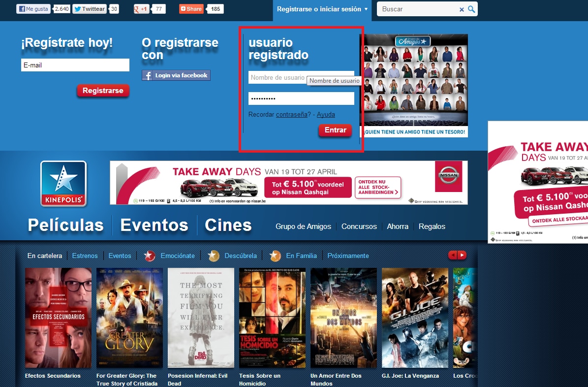
Task: Collapse the Registrarse o iniciar sesión dropdown
Action: coord(322,9)
